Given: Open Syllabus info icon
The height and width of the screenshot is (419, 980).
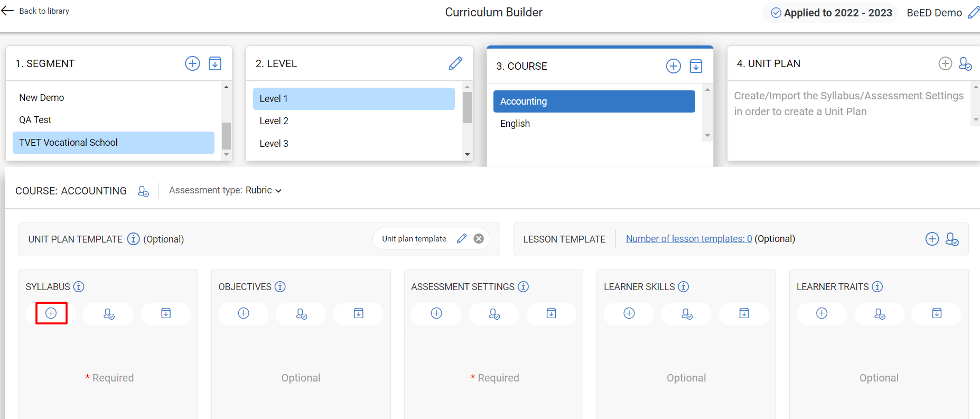Looking at the screenshot, I should (x=79, y=286).
